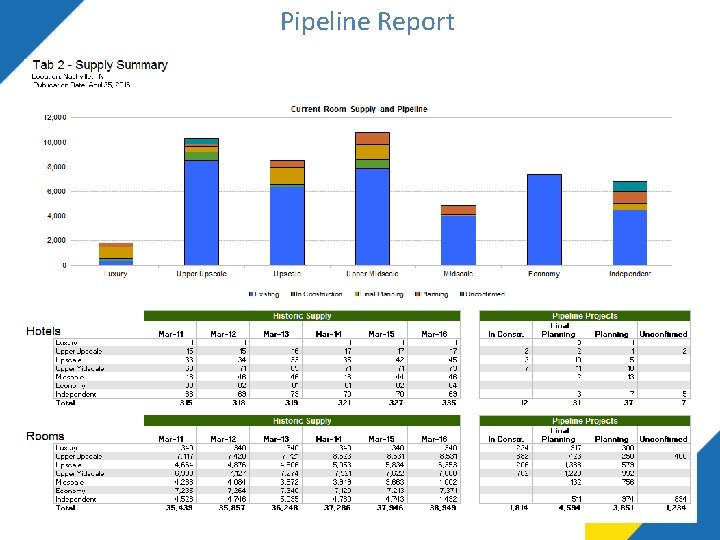Click the Independent row label in Hotels table
This screenshot has width=720, height=540.
[76, 394]
